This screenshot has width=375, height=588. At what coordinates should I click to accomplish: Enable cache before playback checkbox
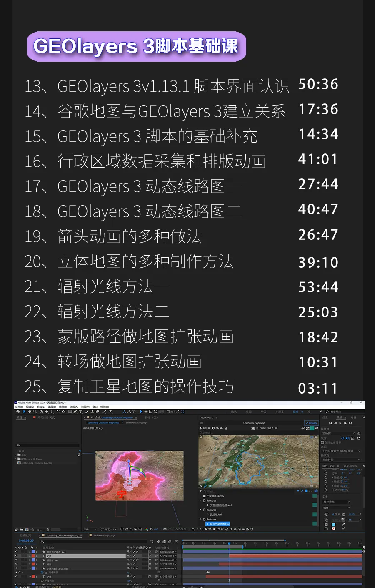pyautogui.click(x=322, y=442)
